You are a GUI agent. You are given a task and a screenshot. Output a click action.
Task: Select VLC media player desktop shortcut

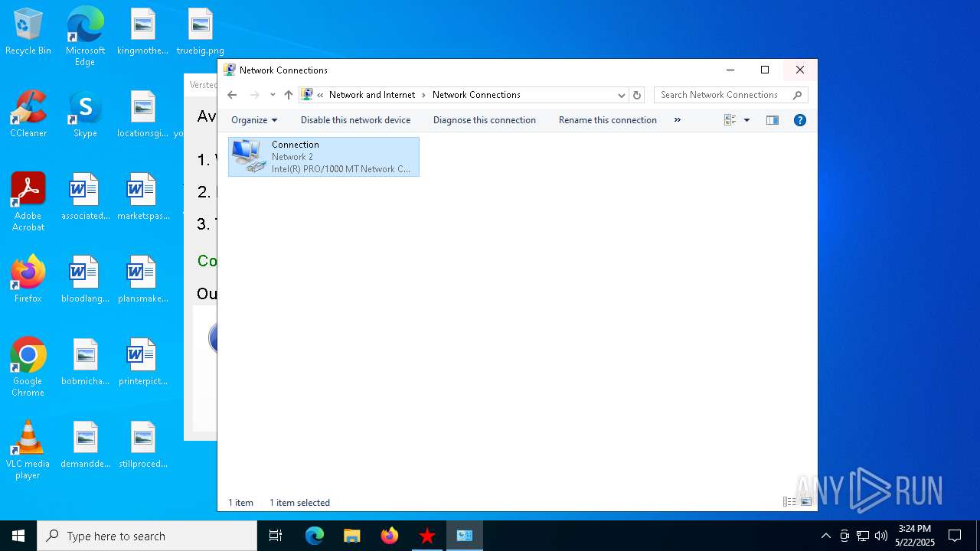click(x=28, y=450)
